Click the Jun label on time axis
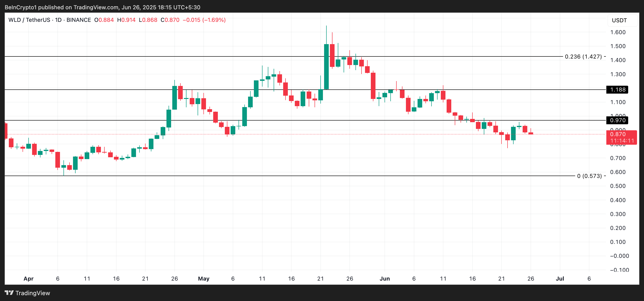644x301 pixels. (385, 278)
